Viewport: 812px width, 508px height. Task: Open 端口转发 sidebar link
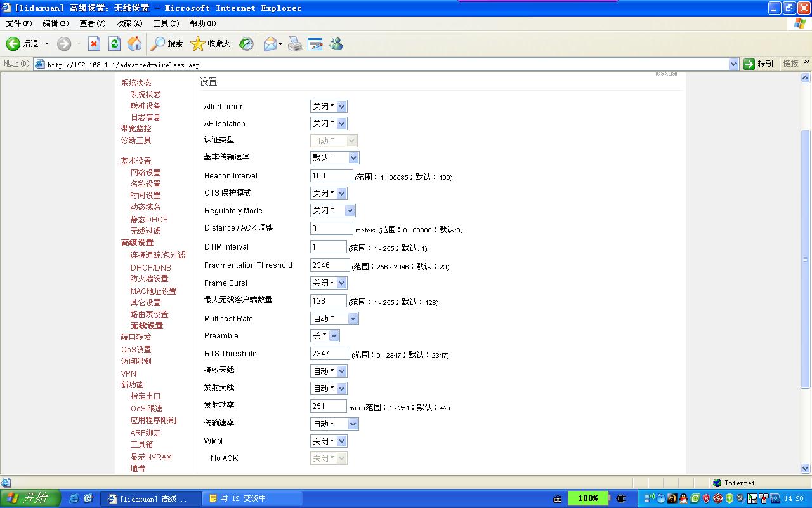(x=136, y=337)
